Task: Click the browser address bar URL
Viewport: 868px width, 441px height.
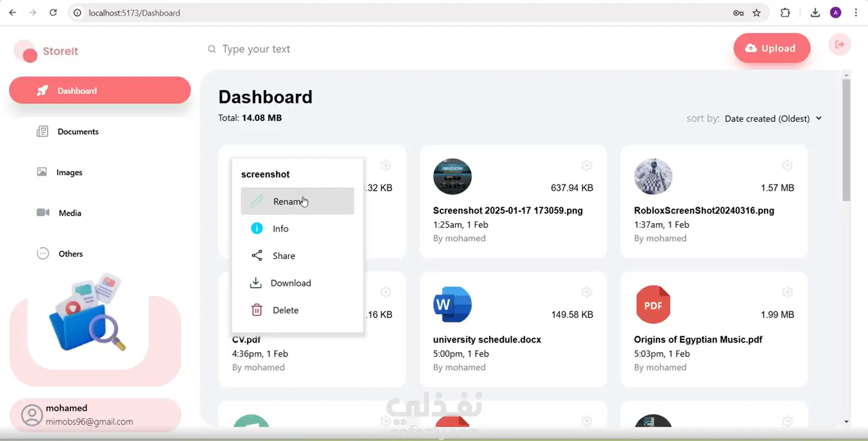Action: tap(134, 13)
